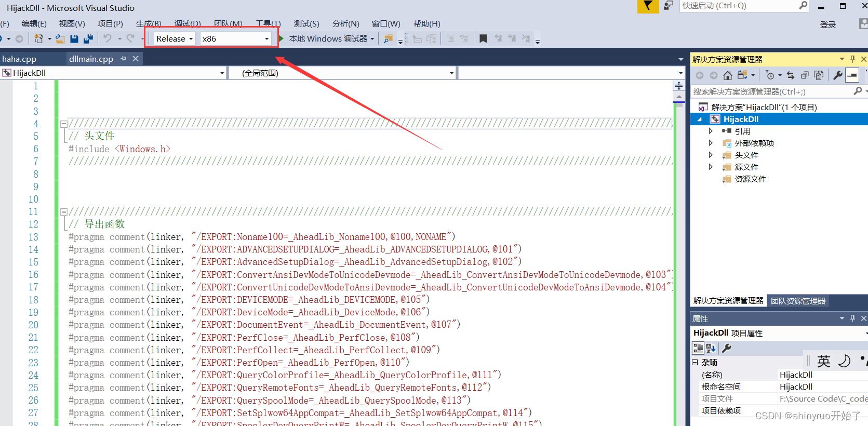Viewport: 868px width, 426px height.
Task: Collapse the code region at line 4
Action: tap(63, 124)
